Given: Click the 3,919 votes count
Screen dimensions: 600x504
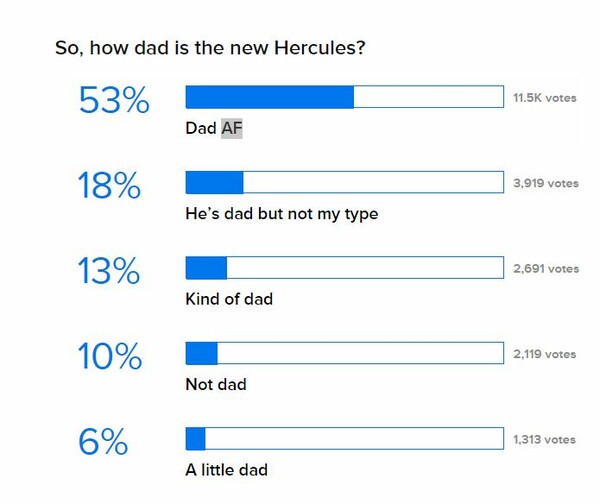Looking at the screenshot, I should (x=546, y=183).
